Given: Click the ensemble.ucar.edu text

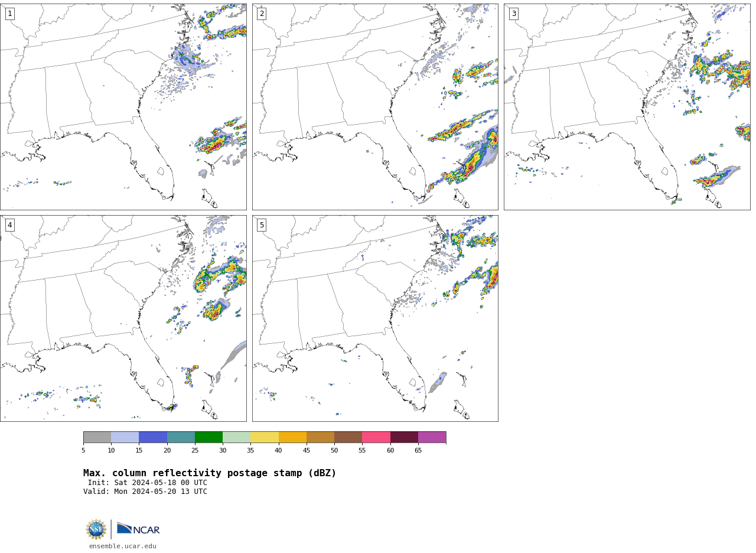Looking at the screenshot, I should click(x=123, y=546).
